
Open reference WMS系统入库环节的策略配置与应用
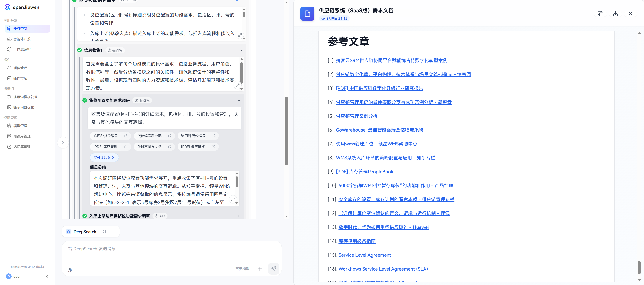pyautogui.click(x=385, y=158)
